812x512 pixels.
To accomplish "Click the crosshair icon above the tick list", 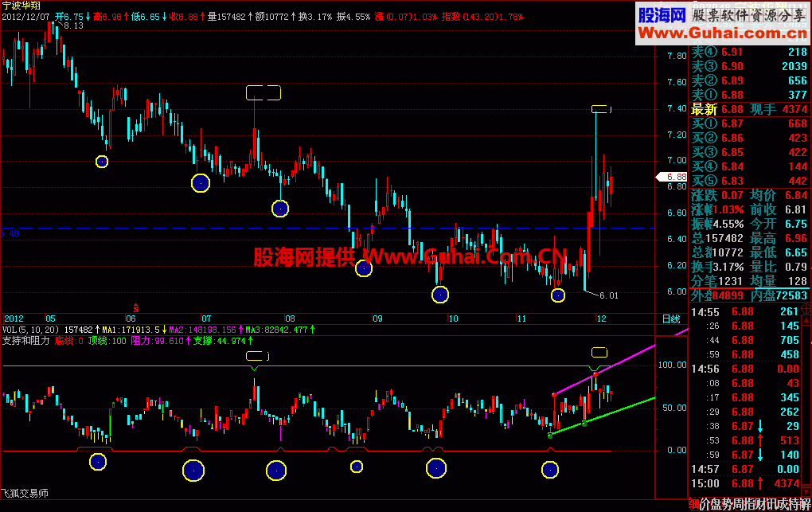I will (x=806, y=309).
